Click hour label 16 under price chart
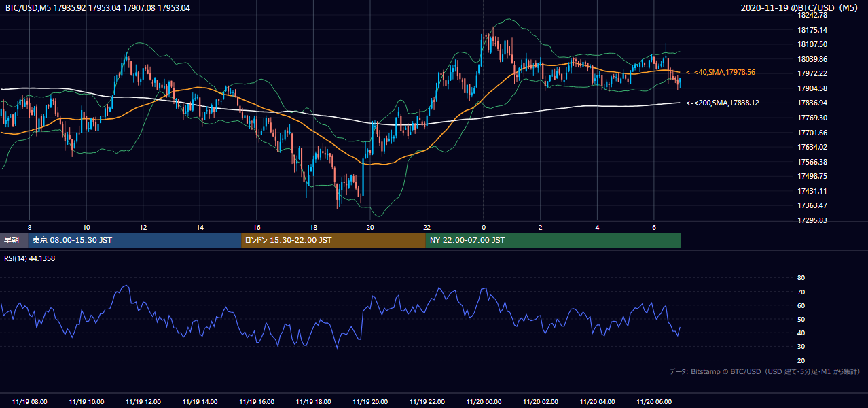 click(x=257, y=227)
